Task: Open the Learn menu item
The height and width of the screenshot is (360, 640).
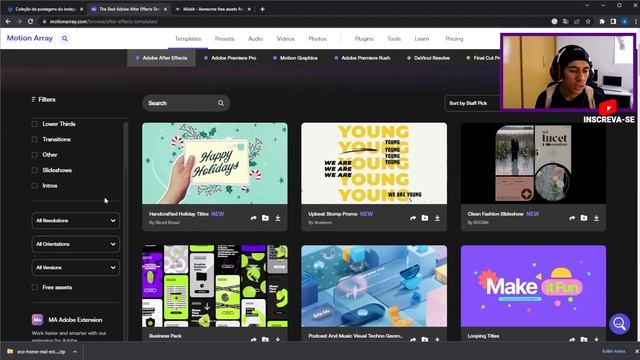Action: click(422, 39)
